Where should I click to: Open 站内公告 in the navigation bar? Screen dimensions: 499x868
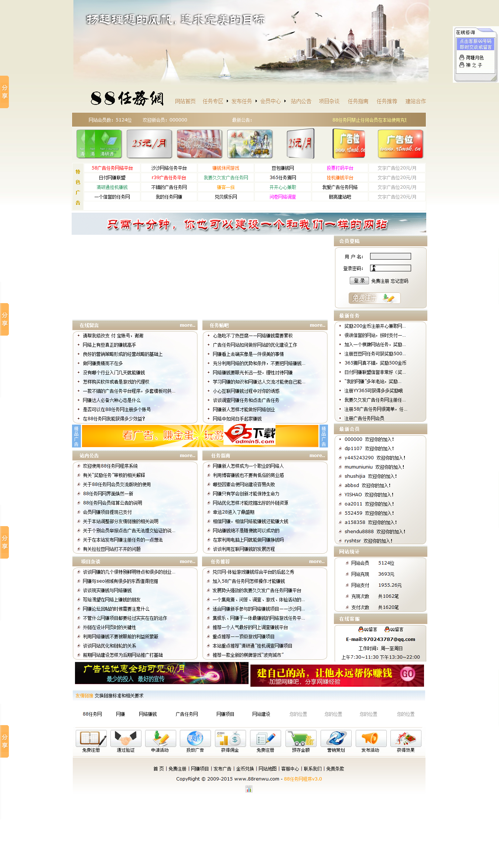pos(301,101)
